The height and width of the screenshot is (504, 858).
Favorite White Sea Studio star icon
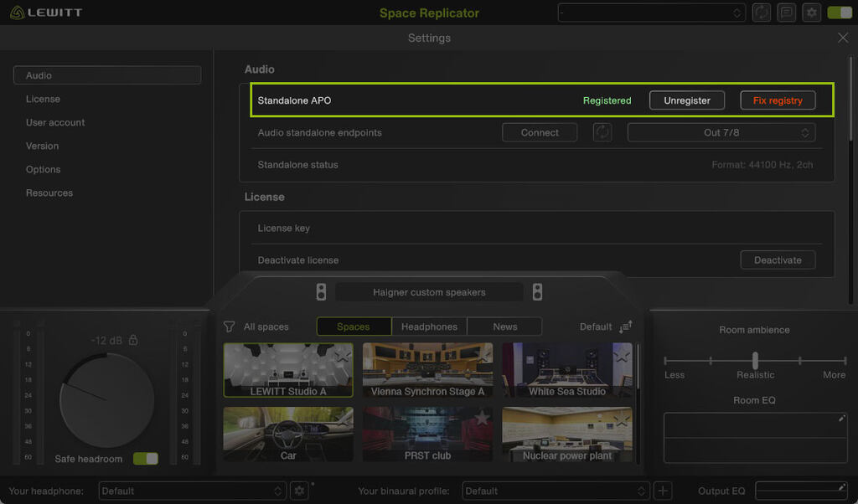click(x=623, y=355)
